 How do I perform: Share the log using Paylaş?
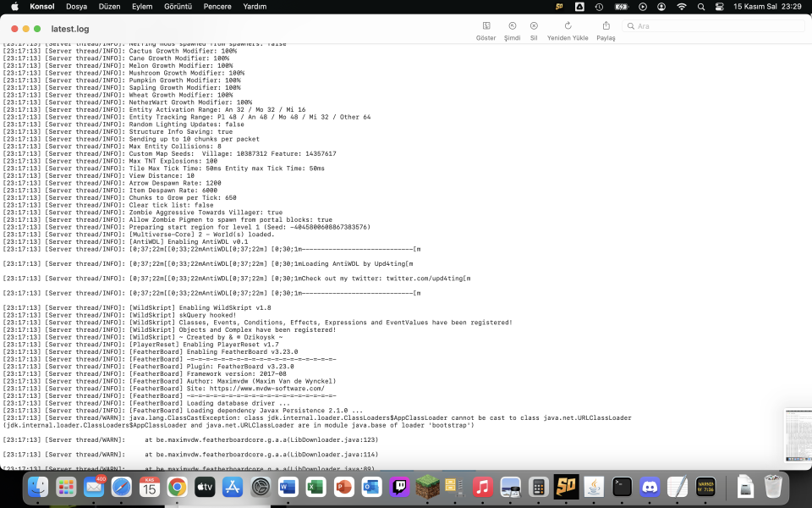point(606,31)
